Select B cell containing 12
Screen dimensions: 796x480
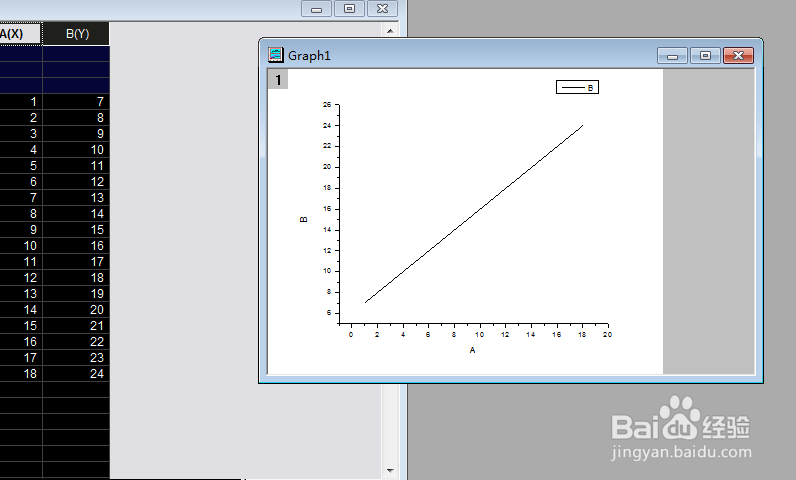click(x=76, y=182)
